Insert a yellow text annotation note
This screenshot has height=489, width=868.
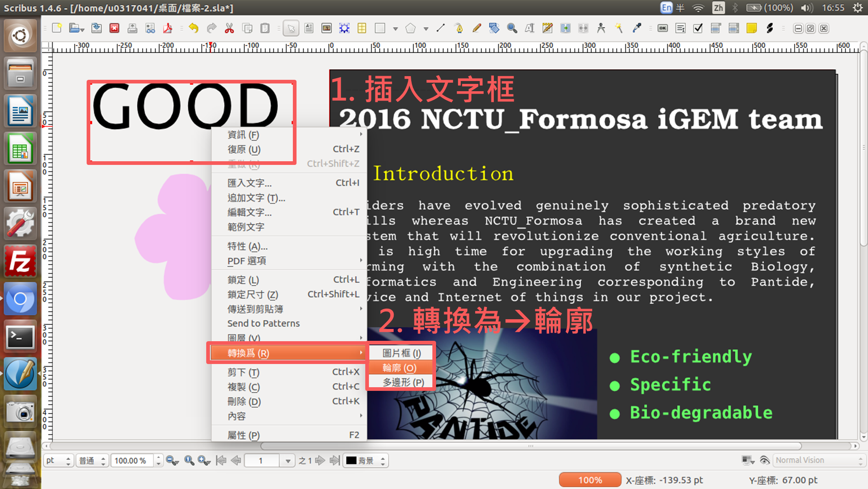click(752, 28)
